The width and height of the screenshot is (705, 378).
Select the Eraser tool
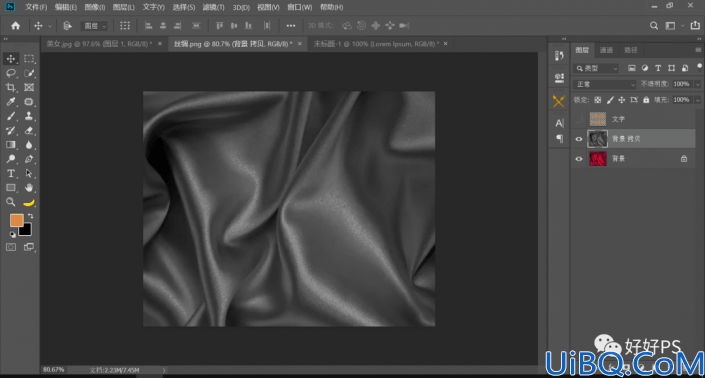29,131
